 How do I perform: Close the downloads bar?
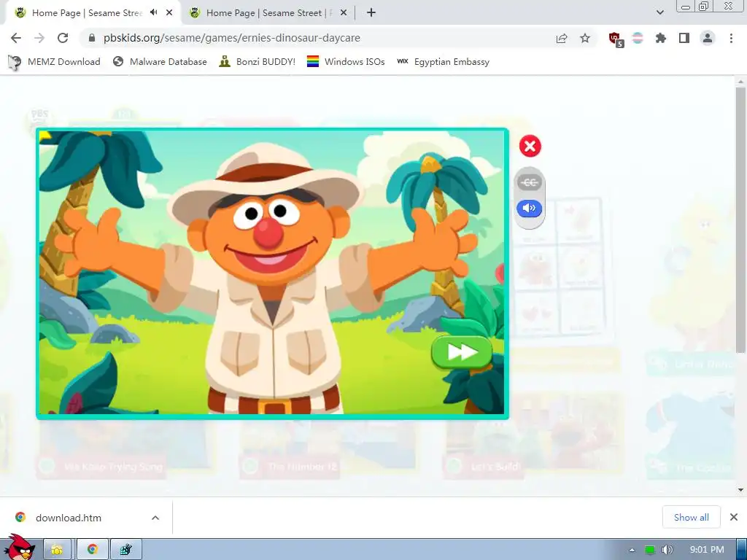[x=734, y=517]
